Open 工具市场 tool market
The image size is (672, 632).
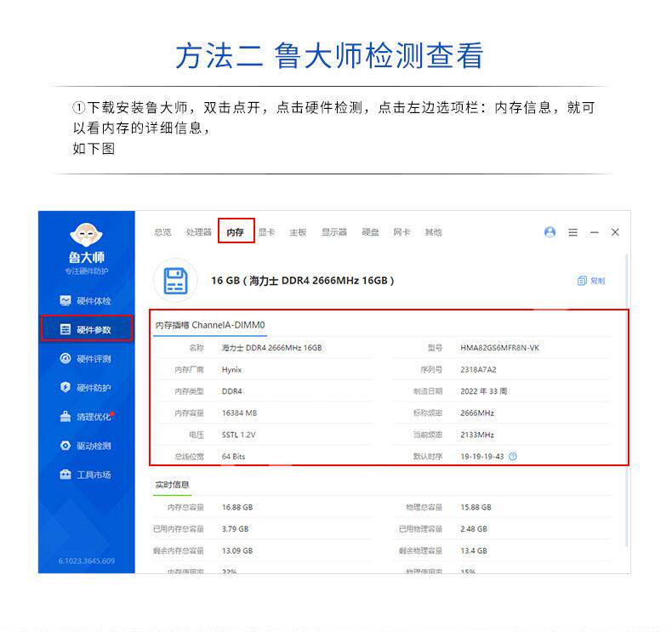click(x=86, y=475)
